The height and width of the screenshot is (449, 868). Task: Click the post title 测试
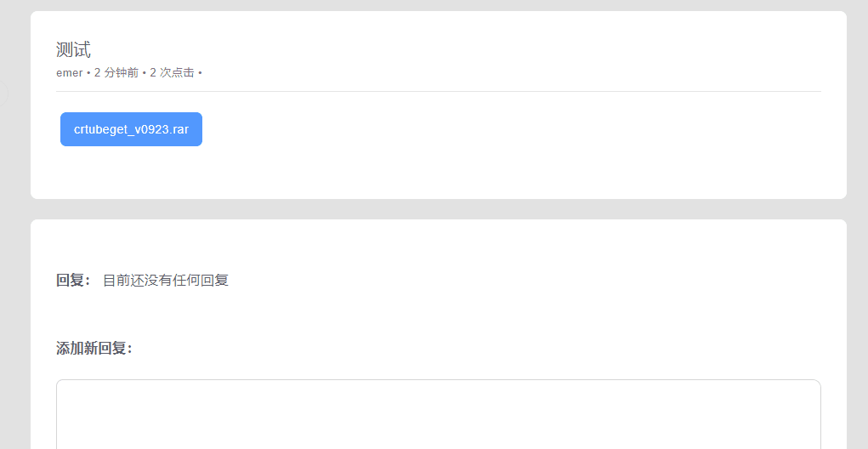(73, 50)
